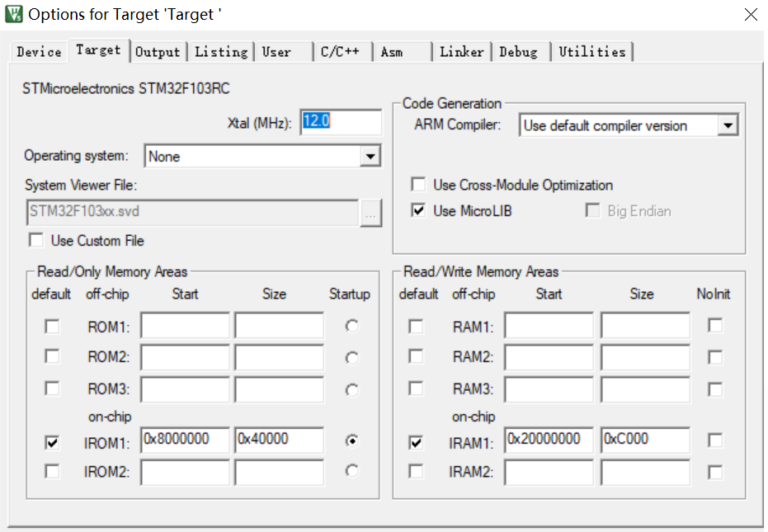Viewport: 768px width, 532px height.
Task: Check the ROM1 default checkbox
Action: (52, 327)
